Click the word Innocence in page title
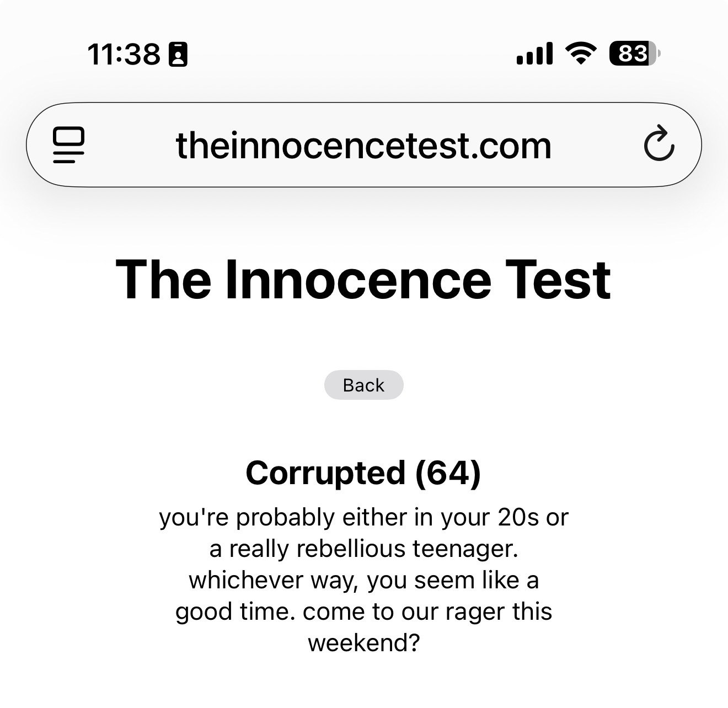 (358, 279)
